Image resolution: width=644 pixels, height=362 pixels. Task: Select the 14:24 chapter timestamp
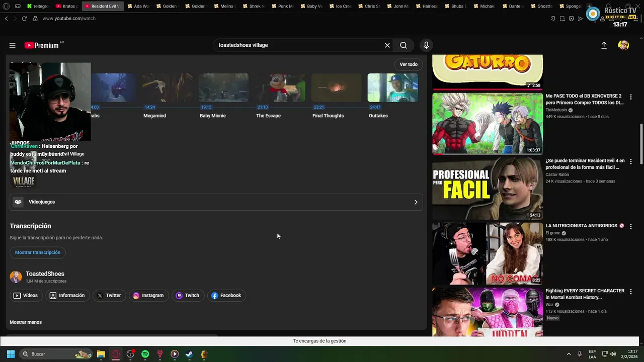[150, 107]
